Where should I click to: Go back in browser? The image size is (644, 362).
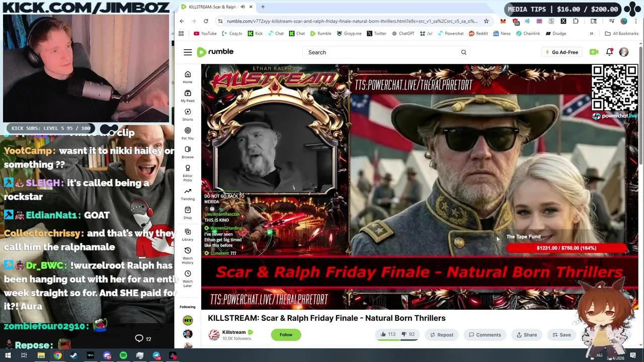[182, 21]
